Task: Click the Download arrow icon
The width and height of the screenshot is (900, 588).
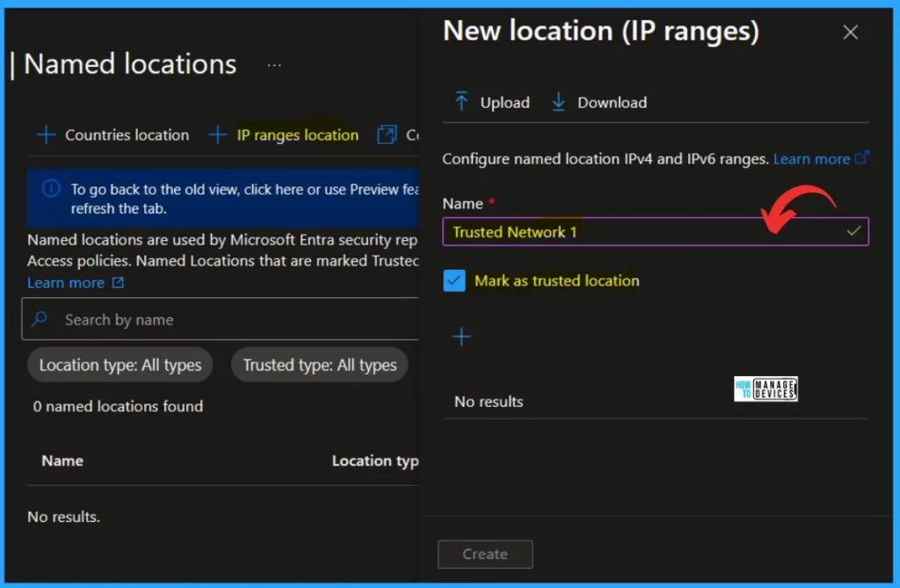Action: [x=558, y=102]
